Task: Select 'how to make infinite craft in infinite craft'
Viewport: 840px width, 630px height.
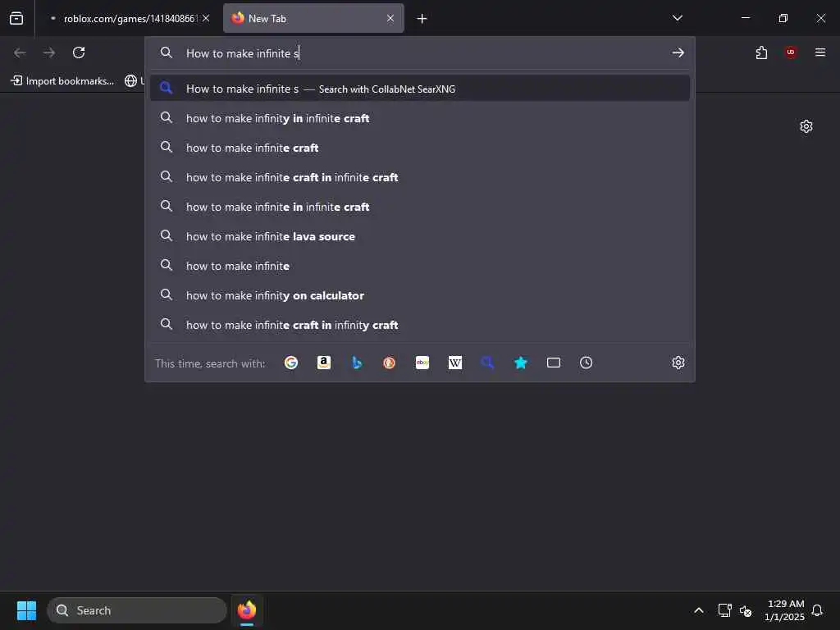Action: click(420, 177)
